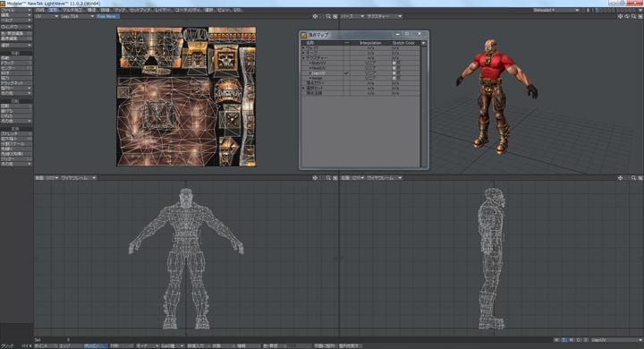Screen dimensions: 644x349
Task: Click the Modeler app icon in the title bar
Action: coord(3,4)
